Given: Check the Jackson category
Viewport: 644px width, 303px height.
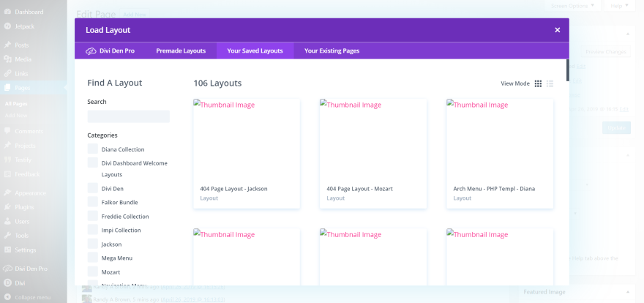Looking at the screenshot, I should click(x=93, y=244).
